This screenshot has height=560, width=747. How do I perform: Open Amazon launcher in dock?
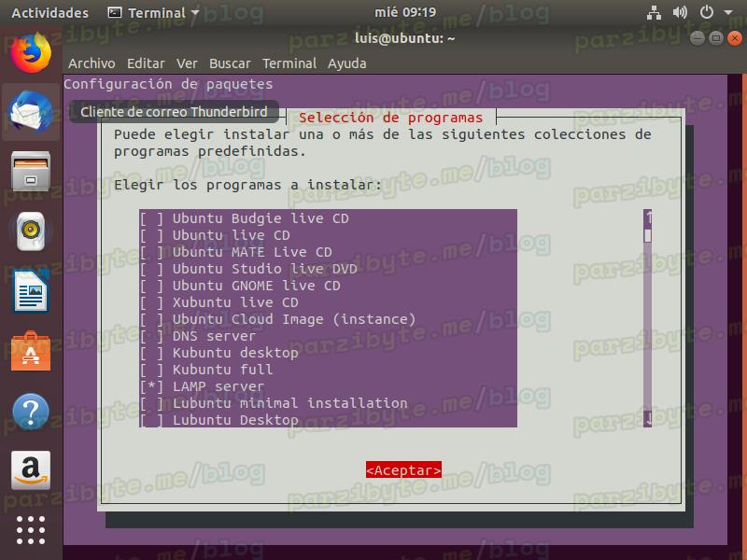[31, 471]
